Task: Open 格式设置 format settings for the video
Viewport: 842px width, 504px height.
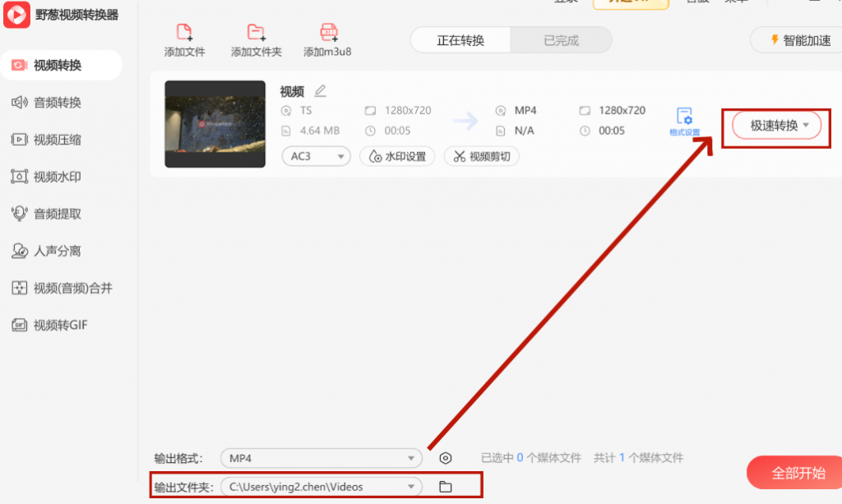Action: tap(685, 121)
